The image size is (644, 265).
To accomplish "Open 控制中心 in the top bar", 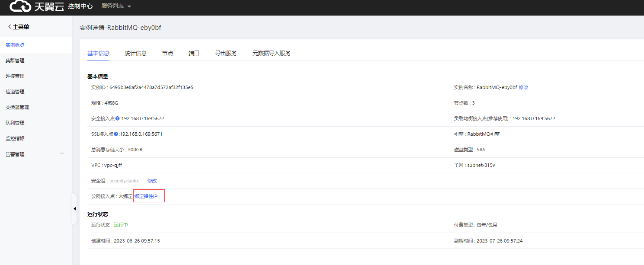I will point(80,6).
